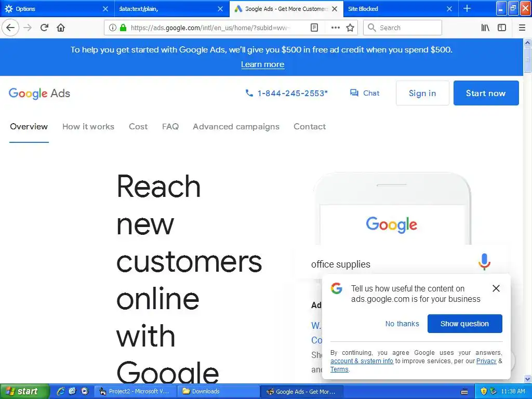
Task: Click the phone handset icon
Action: click(x=249, y=93)
